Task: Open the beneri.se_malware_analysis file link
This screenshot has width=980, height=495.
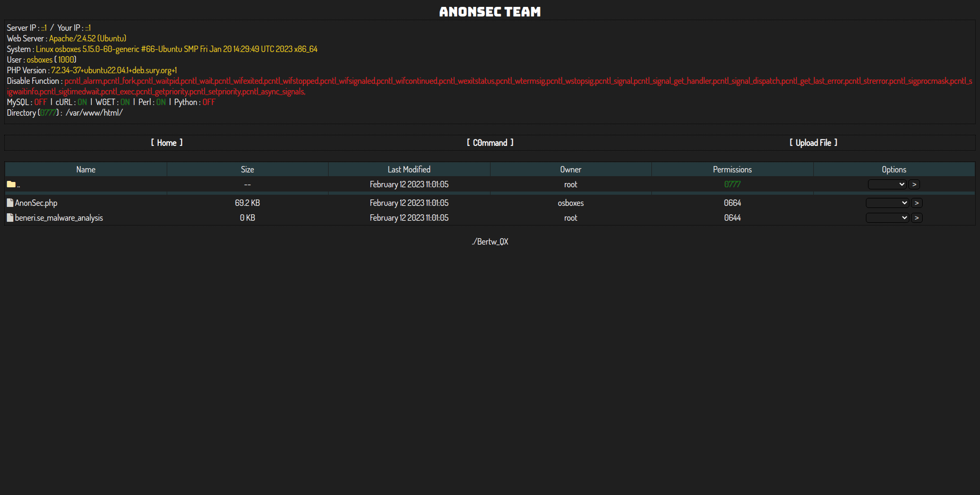Action: click(x=59, y=218)
